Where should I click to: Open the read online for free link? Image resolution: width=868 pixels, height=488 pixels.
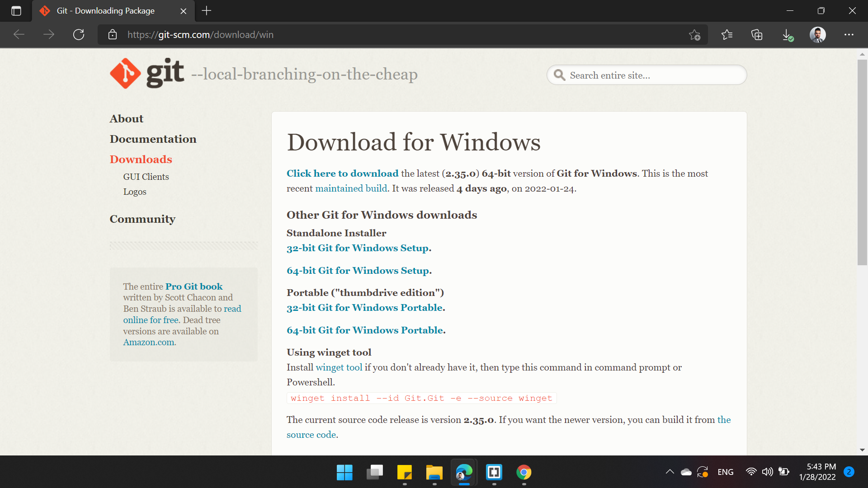[x=182, y=314]
